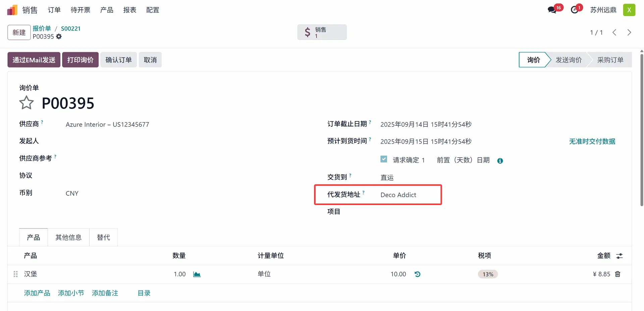Open the gear settings icon beside P00395
The height and width of the screenshot is (311, 644).
(x=59, y=37)
